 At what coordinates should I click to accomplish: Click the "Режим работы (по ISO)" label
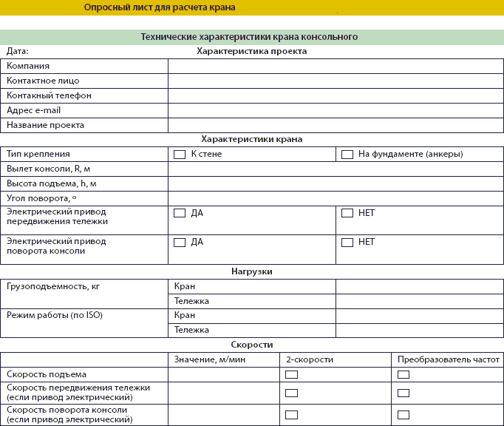pyautogui.click(x=55, y=315)
